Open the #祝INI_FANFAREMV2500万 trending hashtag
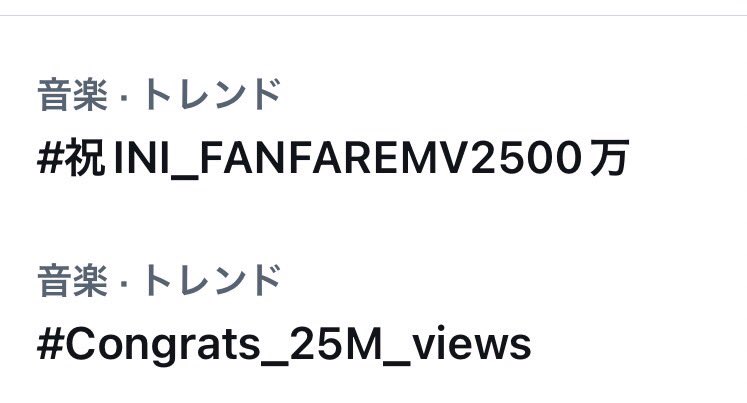Viewport: 747px width, 403px height. coord(333,158)
